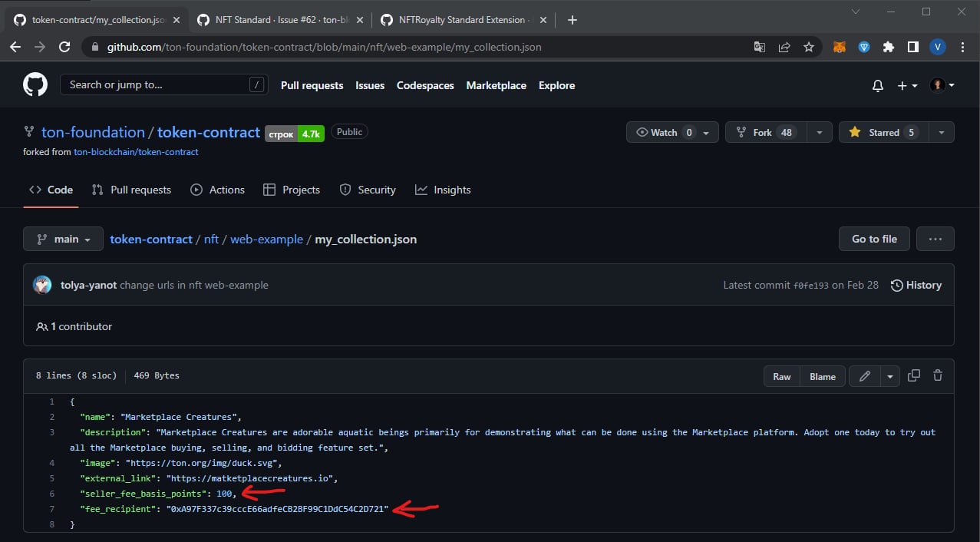The width and height of the screenshot is (980, 542).
Task: Open the GitHub homepage logo
Action: 35,84
